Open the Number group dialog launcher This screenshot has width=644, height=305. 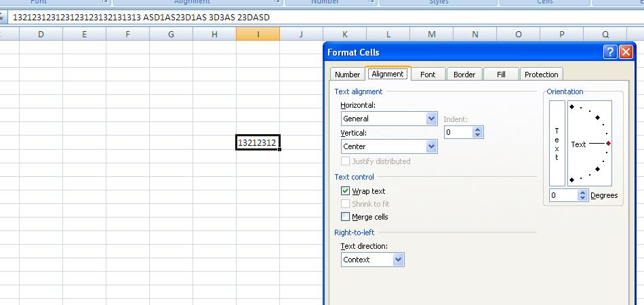(372, 3)
